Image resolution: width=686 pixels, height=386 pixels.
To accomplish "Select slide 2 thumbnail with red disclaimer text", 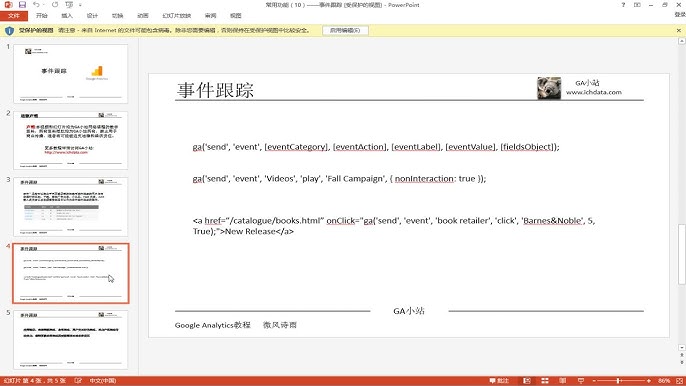I will (x=70, y=140).
